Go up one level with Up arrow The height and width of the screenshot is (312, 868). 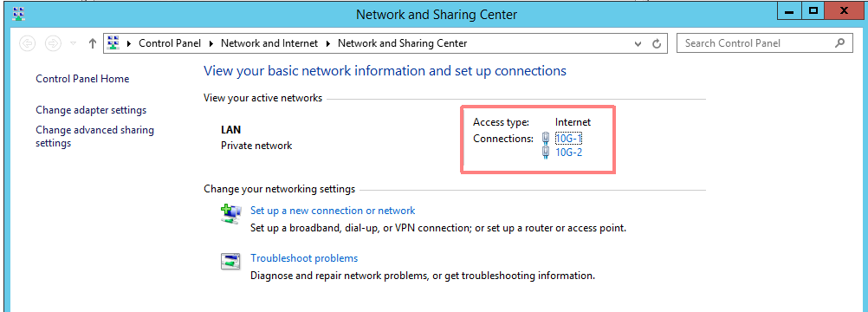tap(93, 43)
